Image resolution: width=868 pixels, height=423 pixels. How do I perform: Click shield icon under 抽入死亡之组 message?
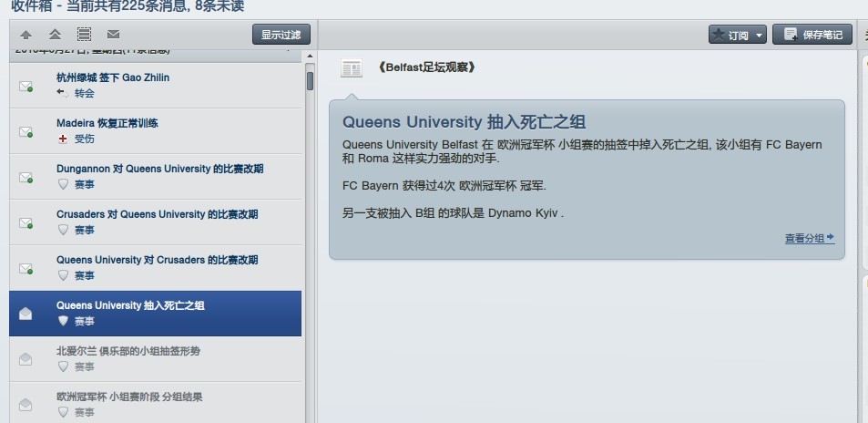click(63, 320)
